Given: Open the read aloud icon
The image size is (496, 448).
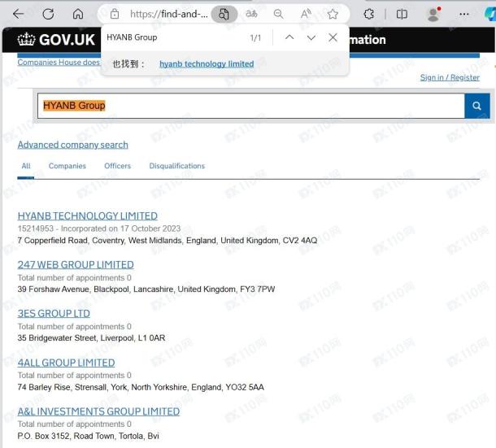Looking at the screenshot, I should [x=306, y=14].
